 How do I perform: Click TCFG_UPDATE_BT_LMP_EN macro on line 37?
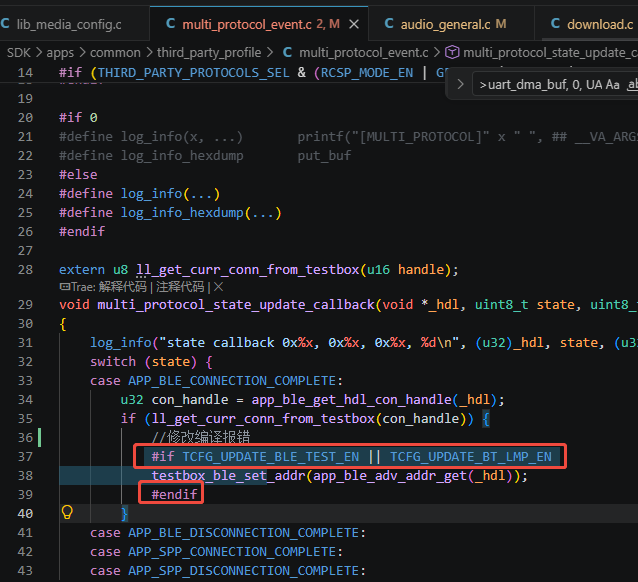coord(471,457)
